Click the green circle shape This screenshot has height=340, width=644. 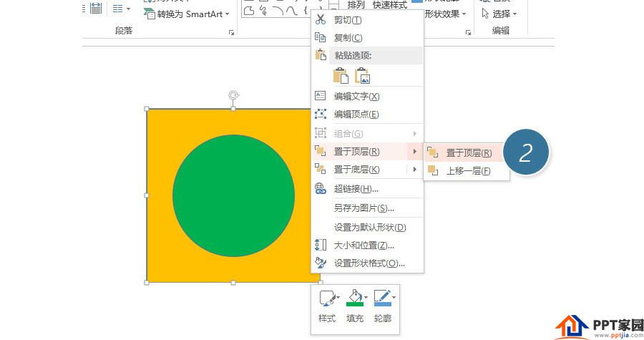coord(233,195)
